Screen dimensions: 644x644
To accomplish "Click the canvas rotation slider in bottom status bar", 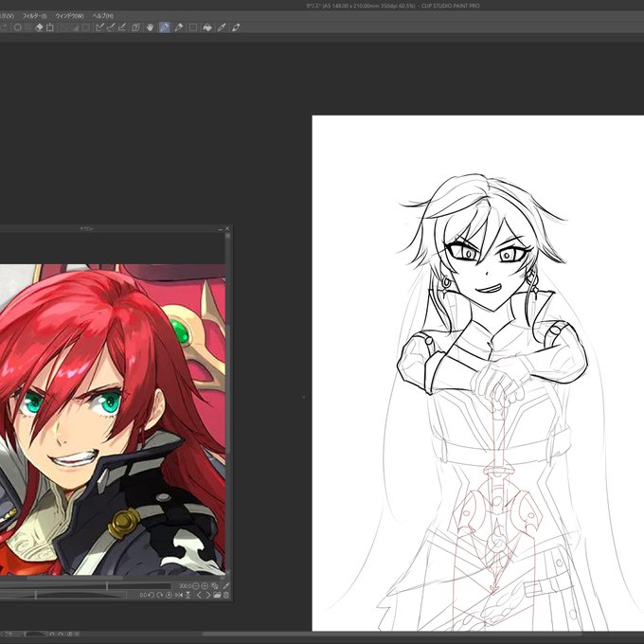I will pos(35,635).
